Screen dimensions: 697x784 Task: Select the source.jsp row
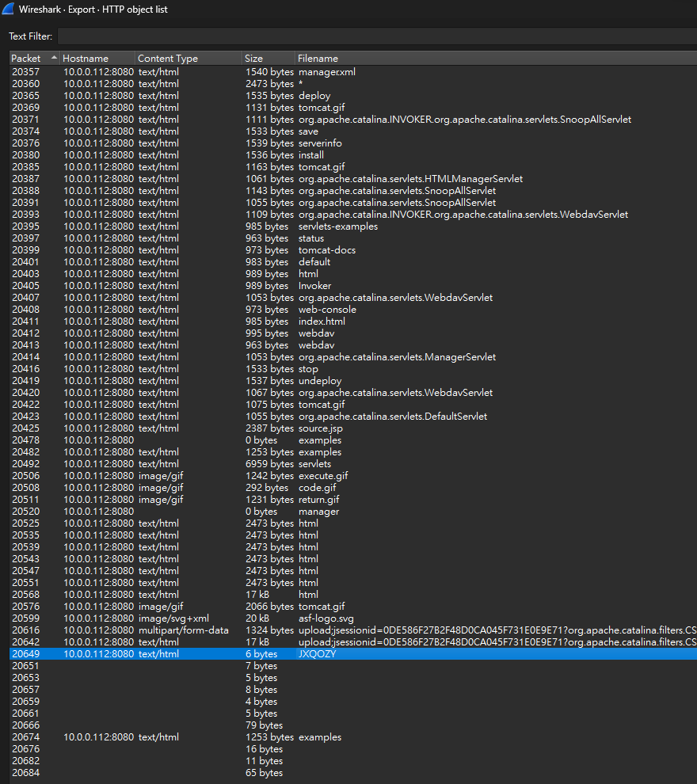[353, 428]
